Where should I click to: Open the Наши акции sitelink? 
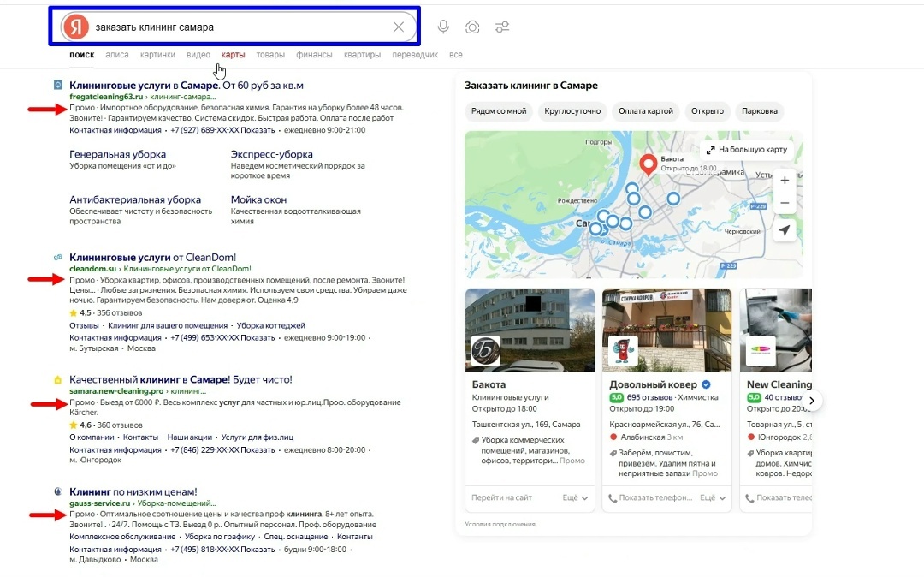(x=189, y=437)
